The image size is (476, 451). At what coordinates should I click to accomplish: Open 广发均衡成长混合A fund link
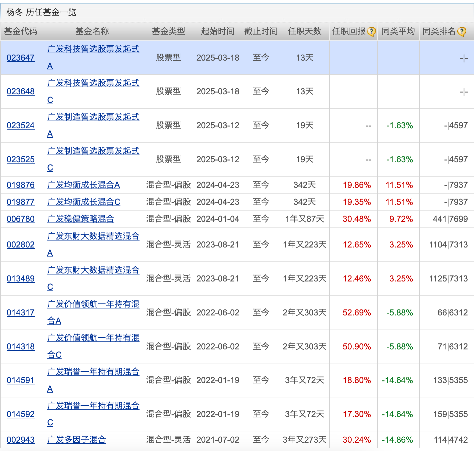(84, 185)
